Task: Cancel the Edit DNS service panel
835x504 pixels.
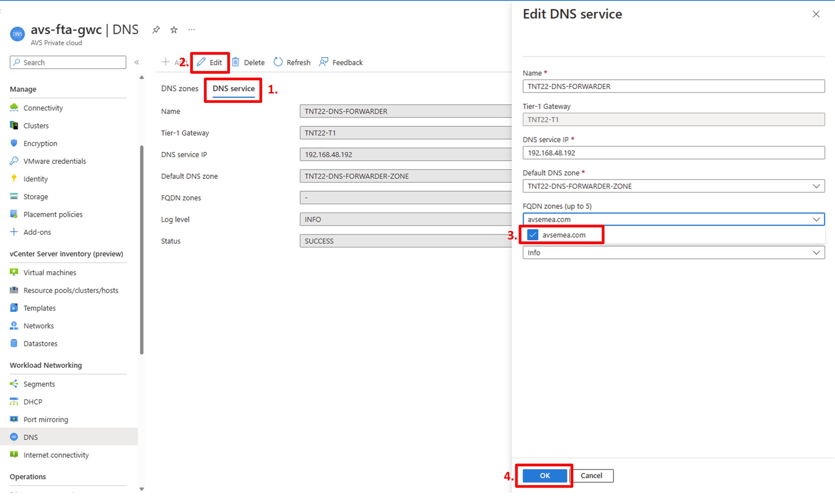Action: [x=592, y=476]
